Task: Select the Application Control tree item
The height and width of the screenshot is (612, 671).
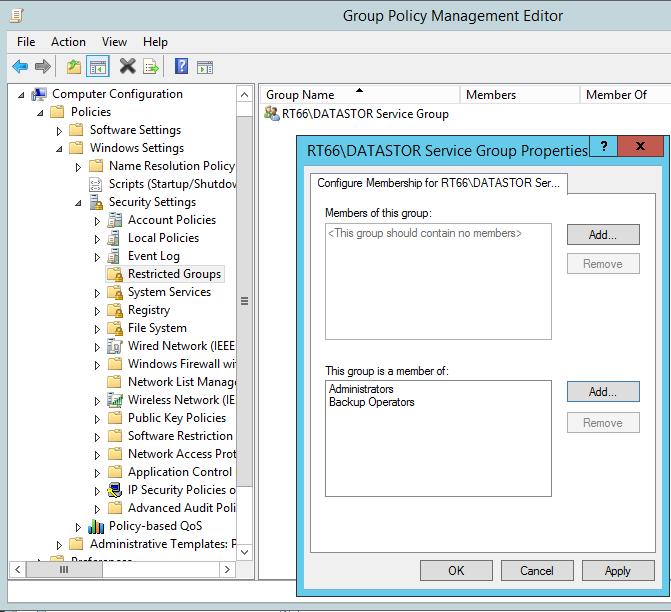Action: click(180, 472)
